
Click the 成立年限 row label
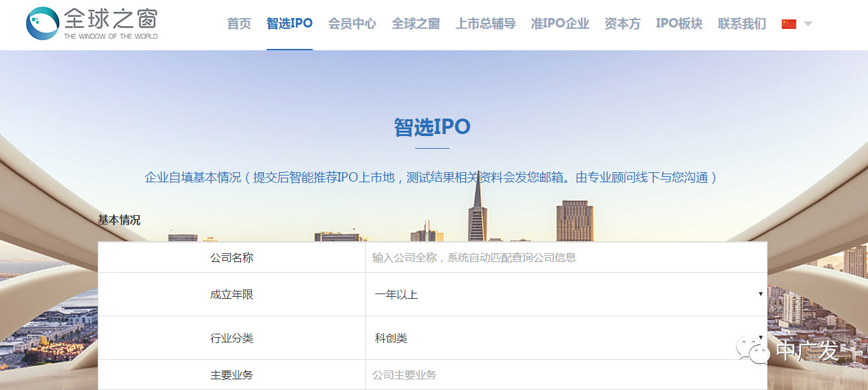(x=232, y=294)
